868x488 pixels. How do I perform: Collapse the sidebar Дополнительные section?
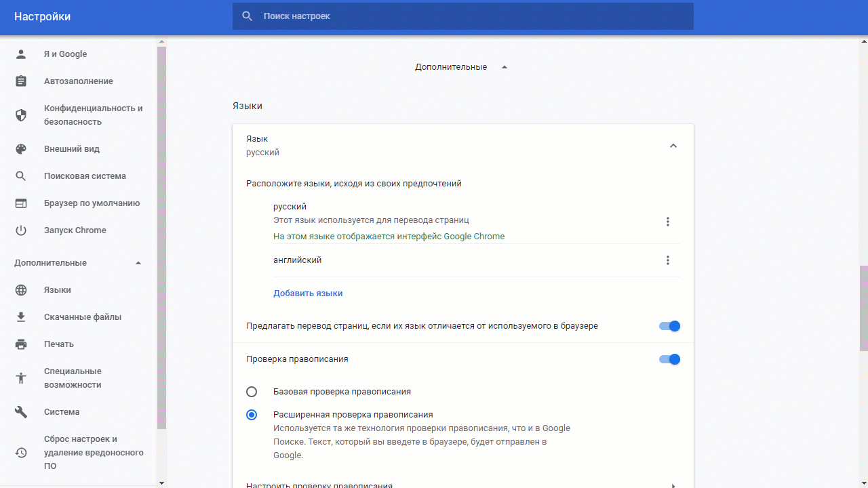coord(138,263)
